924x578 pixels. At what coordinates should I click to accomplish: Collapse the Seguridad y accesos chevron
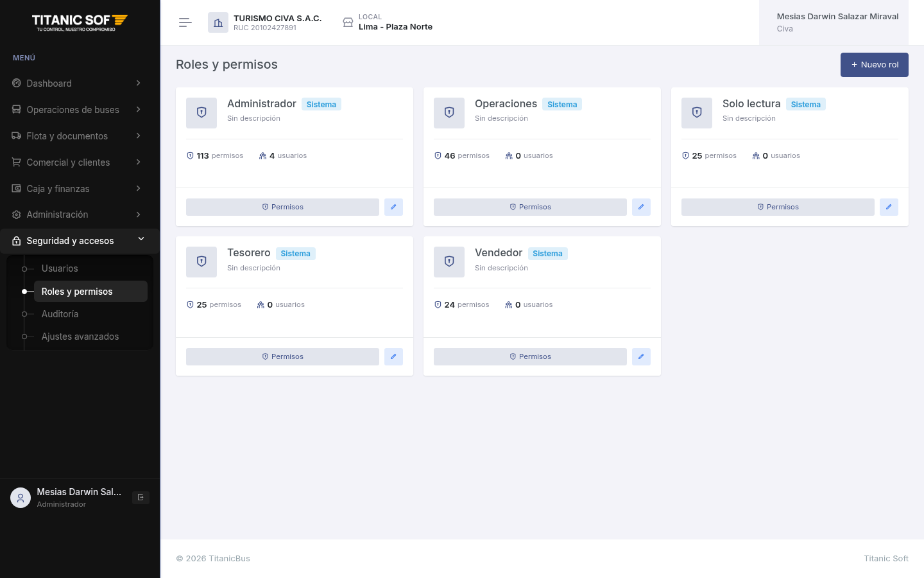click(x=141, y=240)
